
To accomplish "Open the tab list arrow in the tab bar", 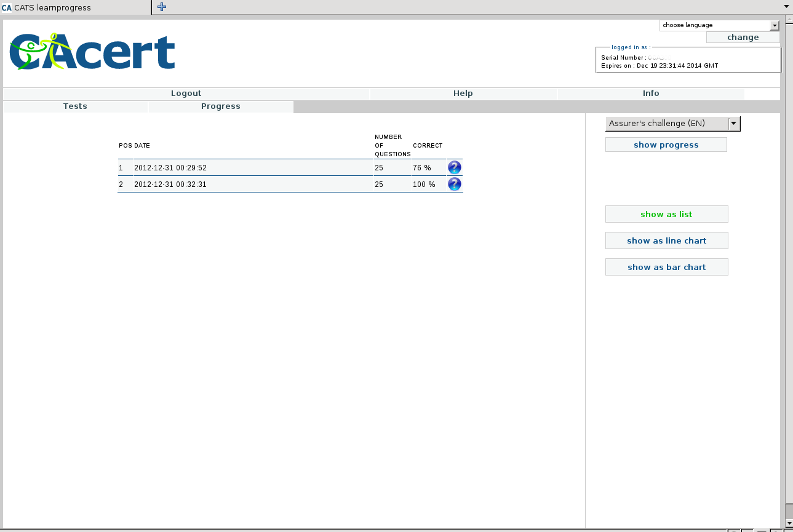I will point(786,7).
